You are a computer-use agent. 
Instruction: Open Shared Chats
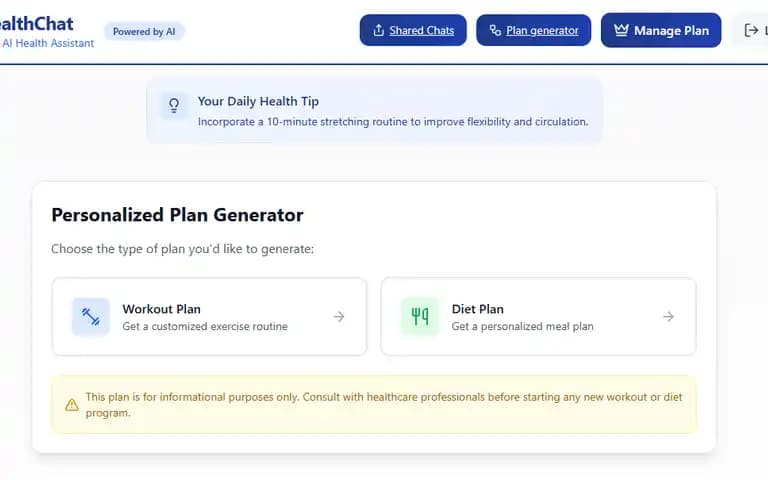413,30
